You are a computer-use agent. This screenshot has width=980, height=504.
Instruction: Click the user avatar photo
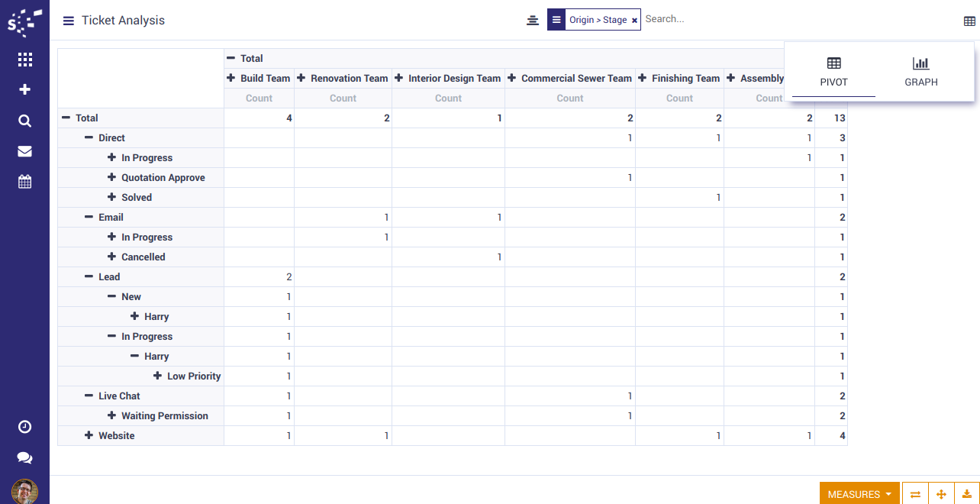point(24,491)
